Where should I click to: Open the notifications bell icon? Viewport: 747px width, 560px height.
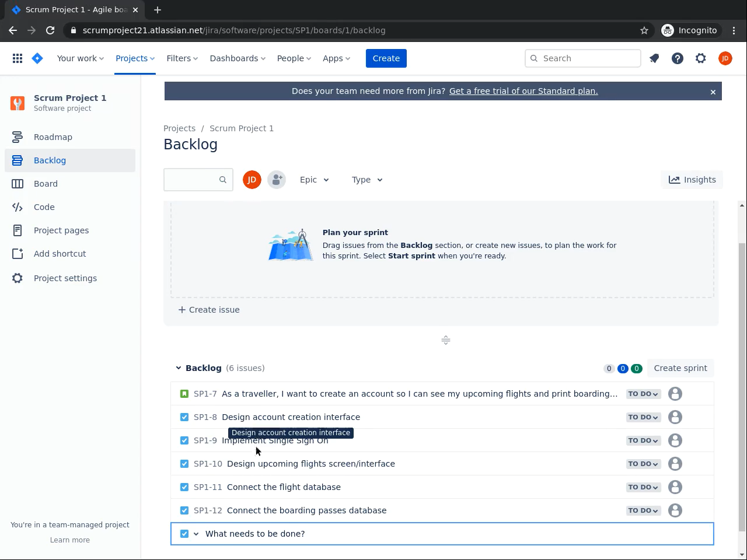pos(654,58)
